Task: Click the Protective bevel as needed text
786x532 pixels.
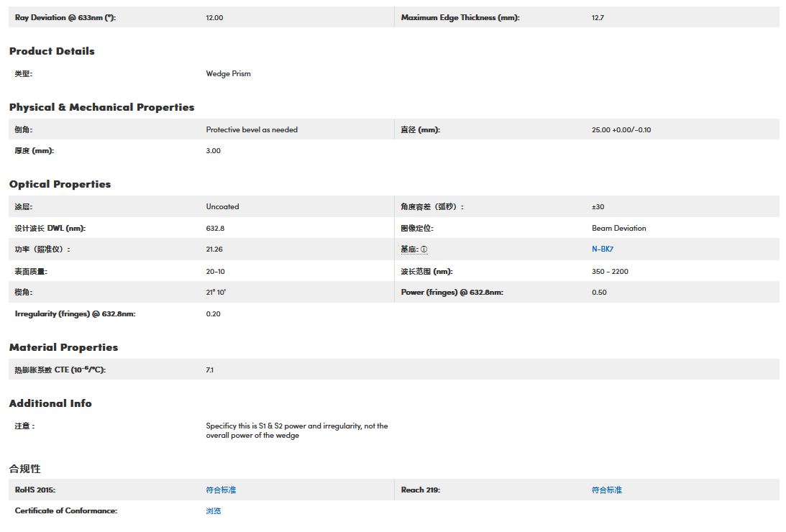Action: click(252, 129)
